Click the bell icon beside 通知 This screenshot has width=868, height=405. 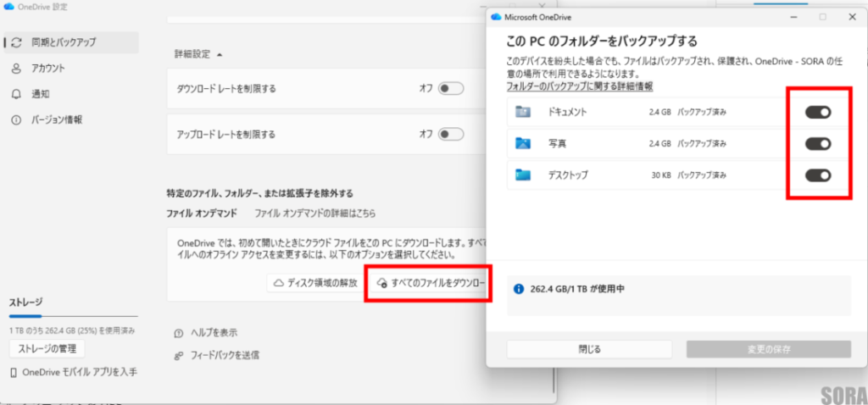16,94
